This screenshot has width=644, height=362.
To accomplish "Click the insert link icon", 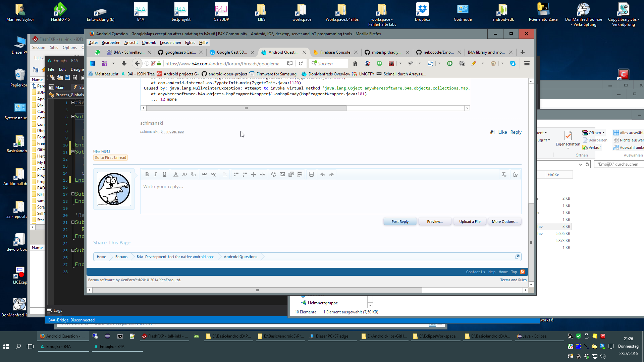I will point(205,174).
